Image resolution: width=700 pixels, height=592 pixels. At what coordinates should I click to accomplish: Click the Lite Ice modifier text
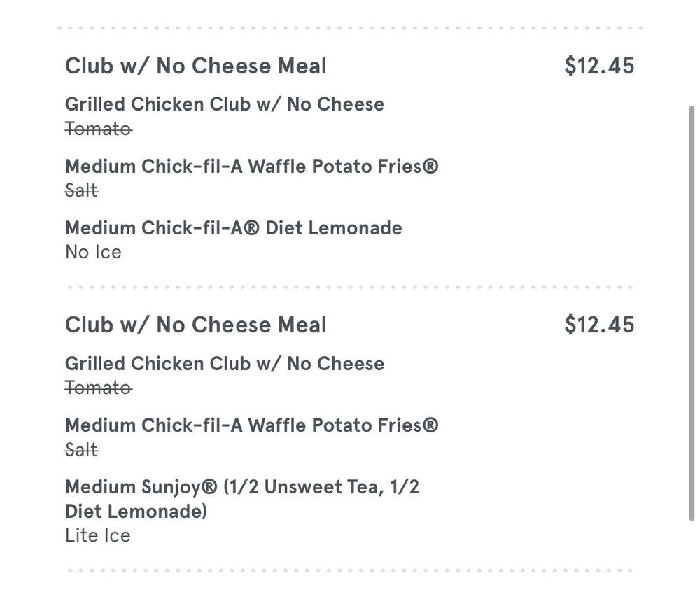(97, 536)
